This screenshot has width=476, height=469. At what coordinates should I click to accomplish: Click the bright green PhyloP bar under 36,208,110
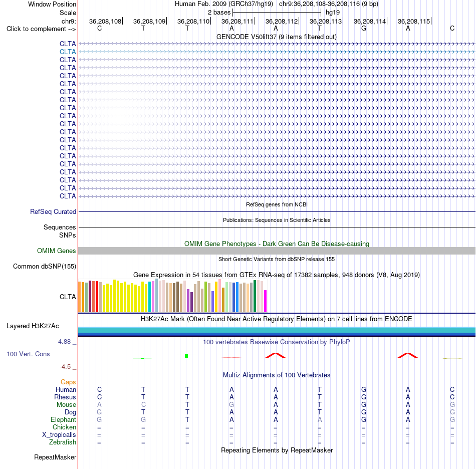point(186,355)
